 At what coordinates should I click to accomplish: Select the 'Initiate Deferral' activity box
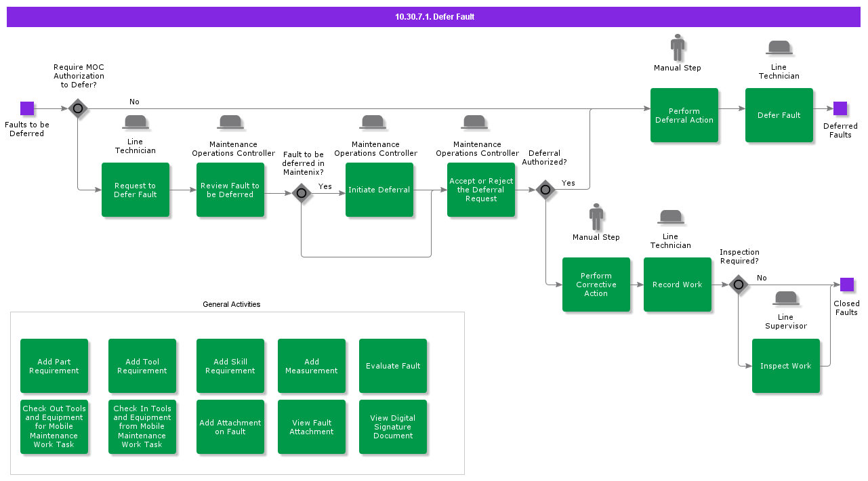(x=379, y=190)
